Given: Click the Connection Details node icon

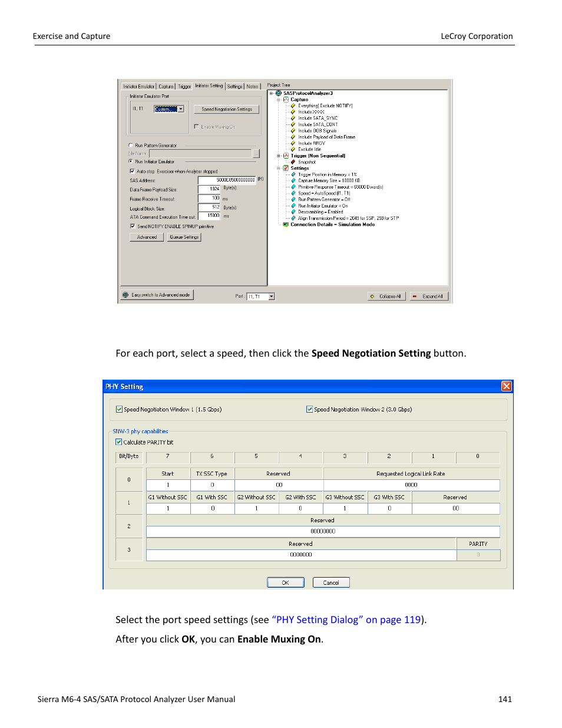Looking at the screenshot, I should click(286, 225).
